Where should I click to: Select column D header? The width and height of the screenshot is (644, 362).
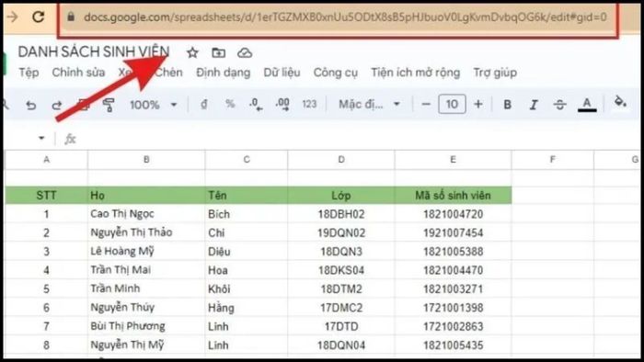341,160
